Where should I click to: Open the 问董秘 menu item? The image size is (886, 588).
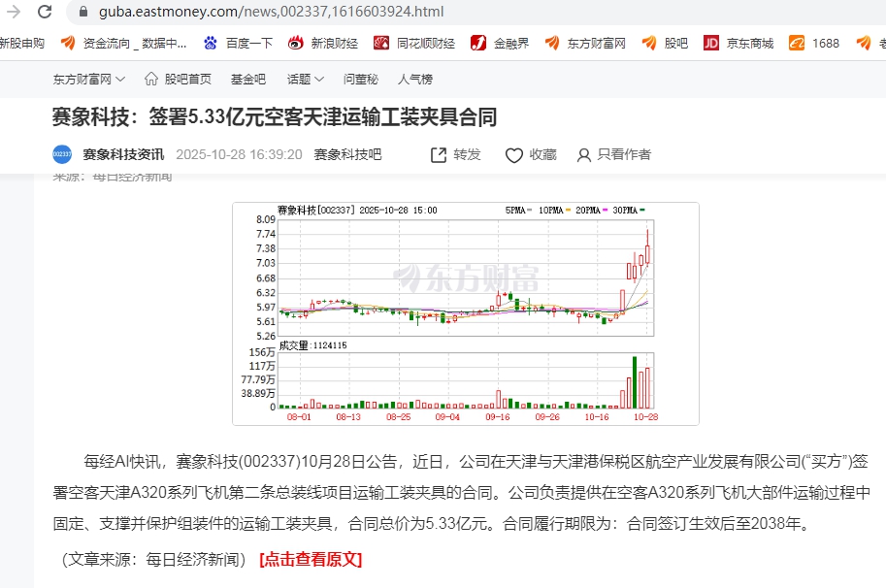pos(360,79)
